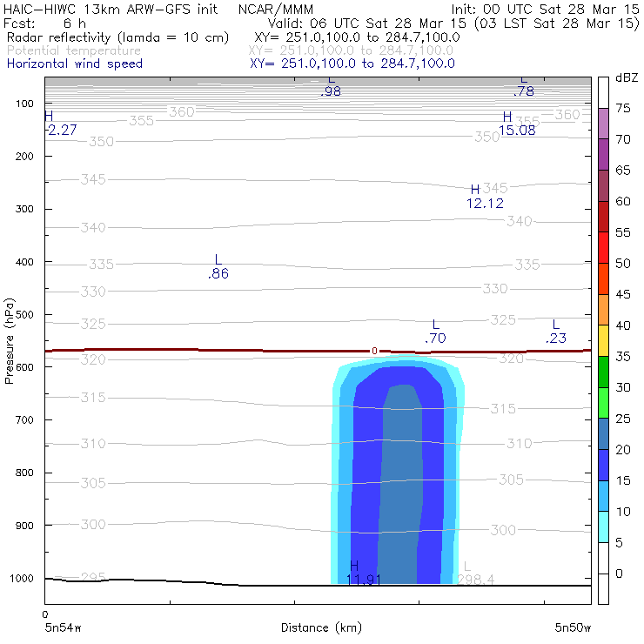Select the 50-55 dBZ bright red swatch
Screen dimensions: 644x644
pos(603,248)
